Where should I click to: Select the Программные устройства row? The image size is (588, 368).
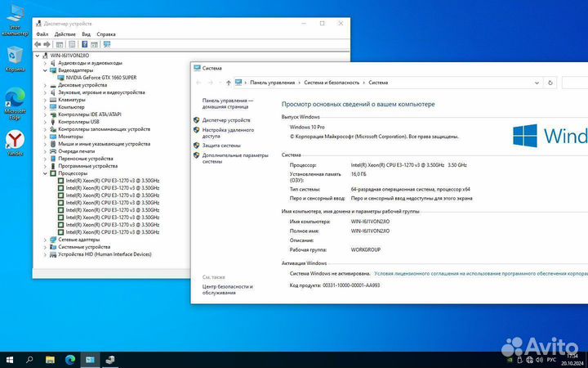coord(87,166)
